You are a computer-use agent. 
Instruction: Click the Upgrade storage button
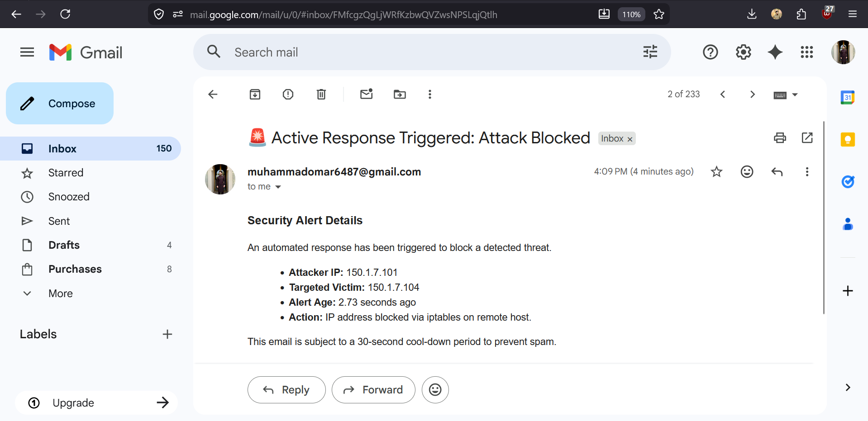[96, 402]
